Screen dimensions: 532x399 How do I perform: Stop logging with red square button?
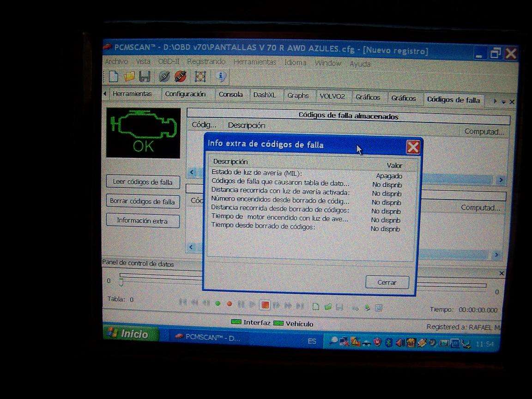click(x=265, y=305)
